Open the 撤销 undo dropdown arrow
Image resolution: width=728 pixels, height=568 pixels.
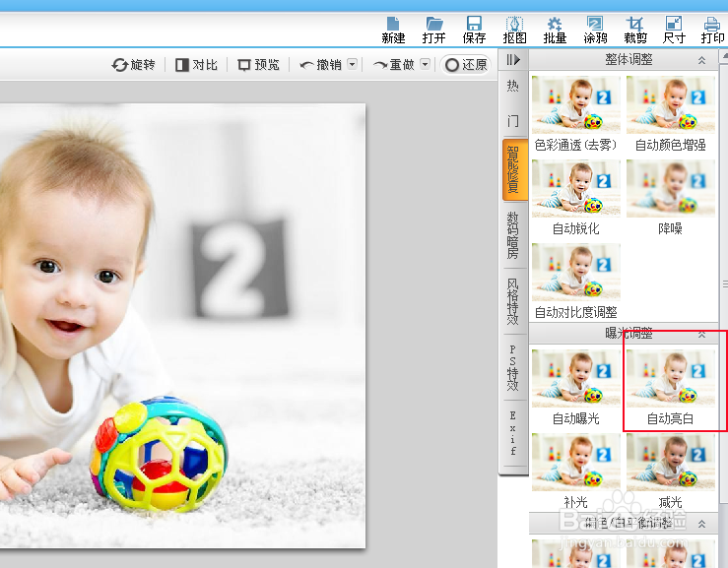point(353,64)
